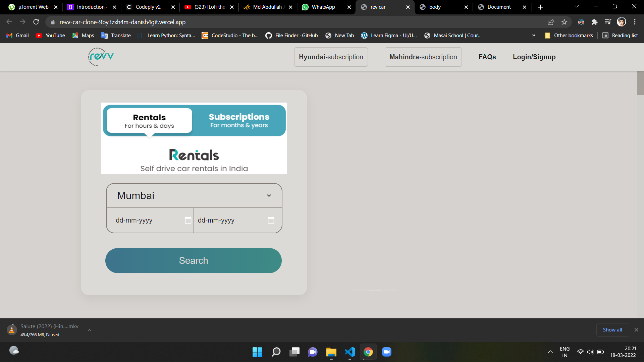Open a new browser tab
The width and height of the screenshot is (644, 362).
click(540, 7)
